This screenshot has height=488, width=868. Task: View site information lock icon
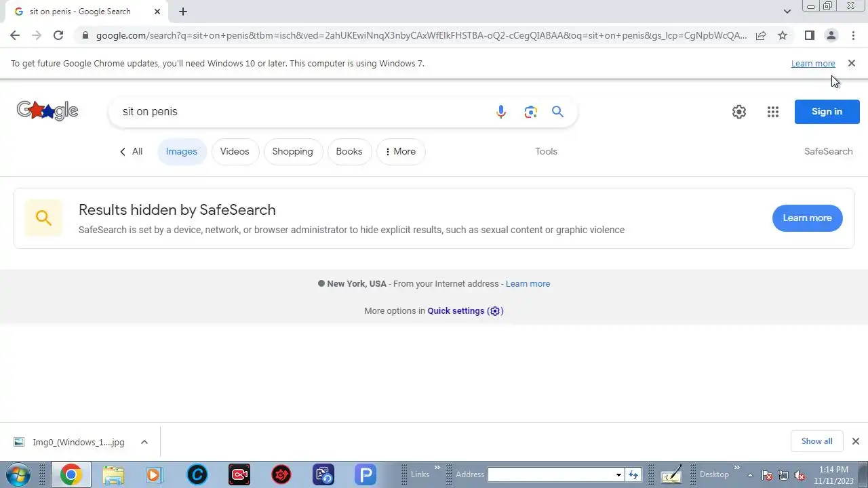pyautogui.click(x=84, y=35)
